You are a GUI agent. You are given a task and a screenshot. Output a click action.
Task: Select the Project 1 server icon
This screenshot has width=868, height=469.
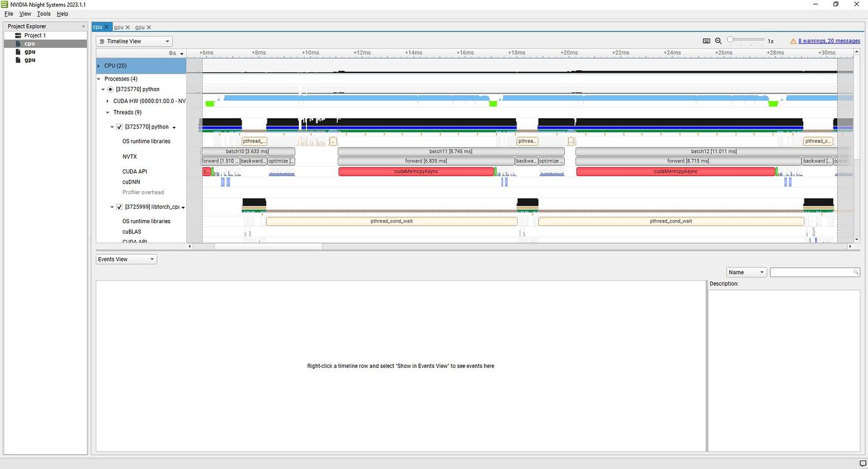pos(18,36)
